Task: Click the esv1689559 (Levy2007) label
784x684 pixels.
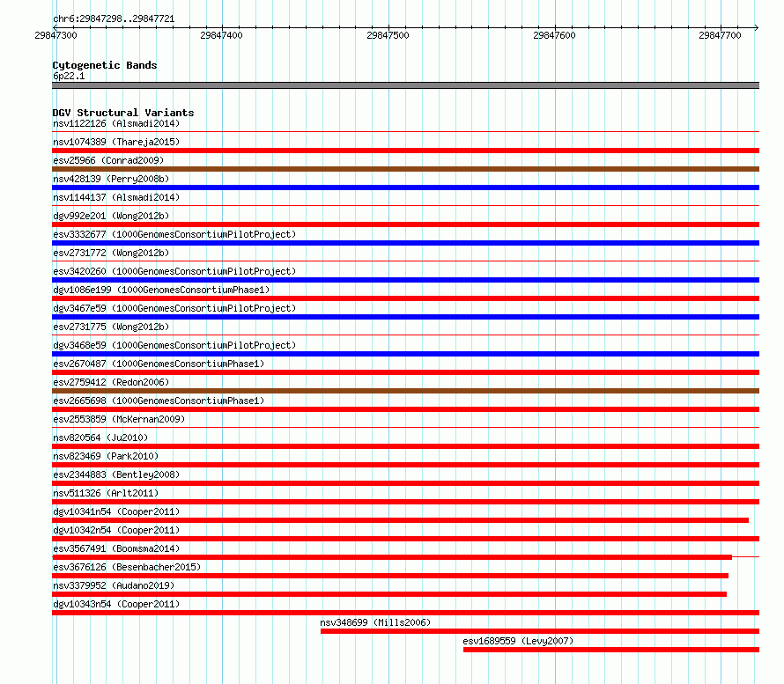Action: pyautogui.click(x=518, y=641)
